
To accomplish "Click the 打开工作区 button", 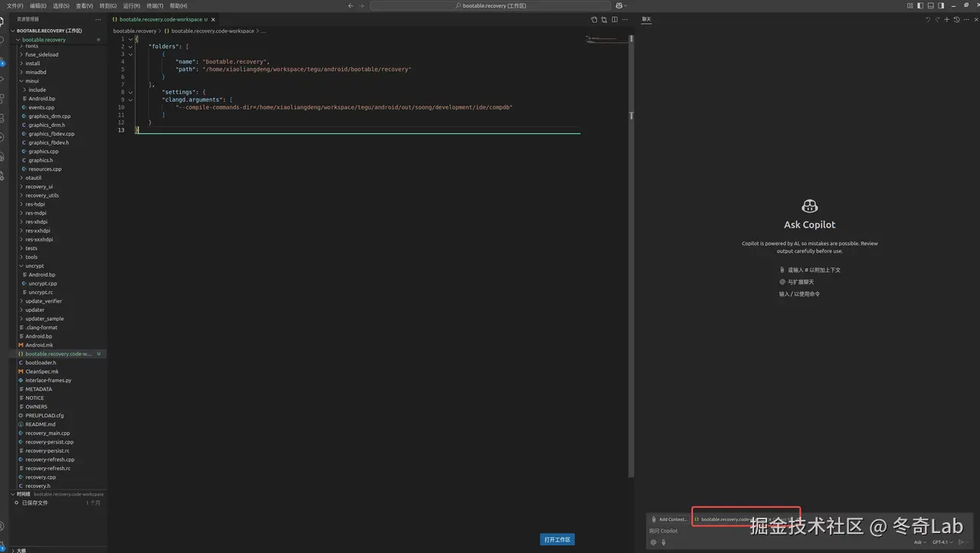I will pos(557,539).
